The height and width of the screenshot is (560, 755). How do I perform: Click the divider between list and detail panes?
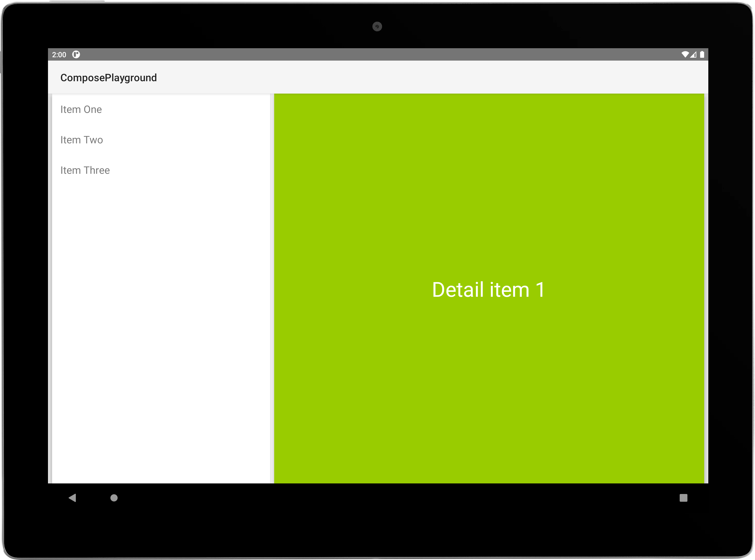coord(272,288)
